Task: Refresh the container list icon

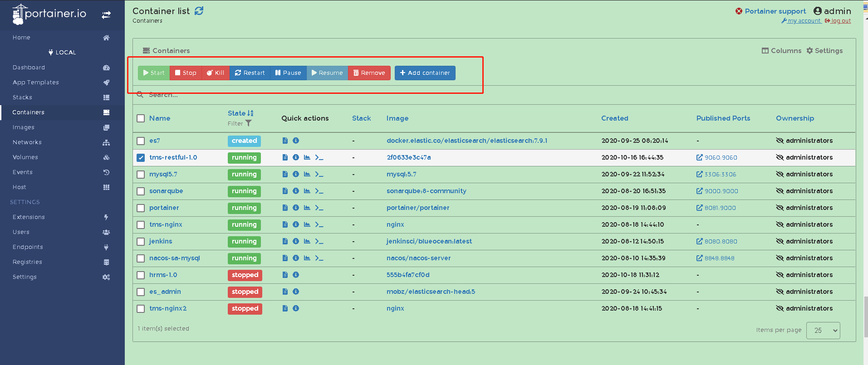Action: click(199, 11)
